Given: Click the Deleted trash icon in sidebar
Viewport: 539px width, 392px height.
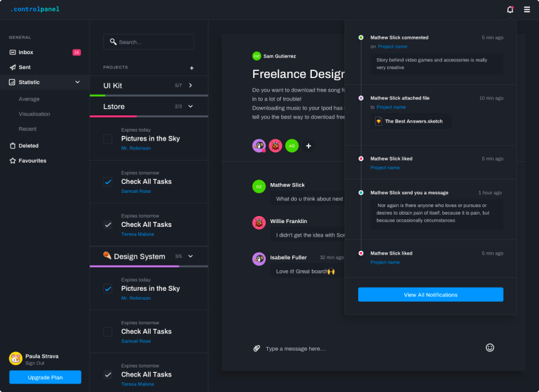Looking at the screenshot, I should [13, 146].
